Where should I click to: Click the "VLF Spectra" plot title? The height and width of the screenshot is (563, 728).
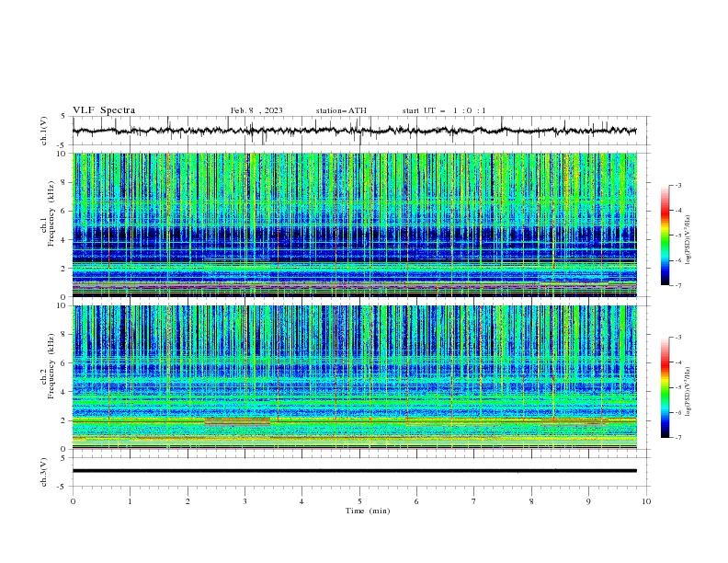(x=104, y=110)
